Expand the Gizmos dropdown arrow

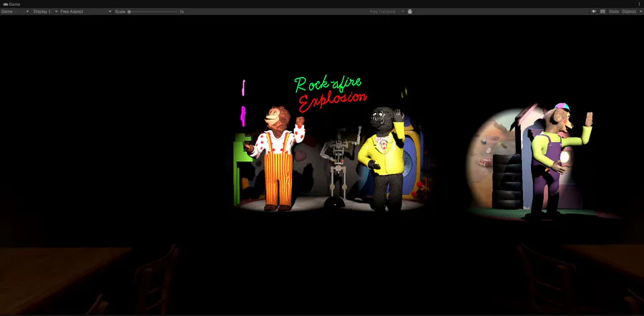pyautogui.click(x=640, y=11)
